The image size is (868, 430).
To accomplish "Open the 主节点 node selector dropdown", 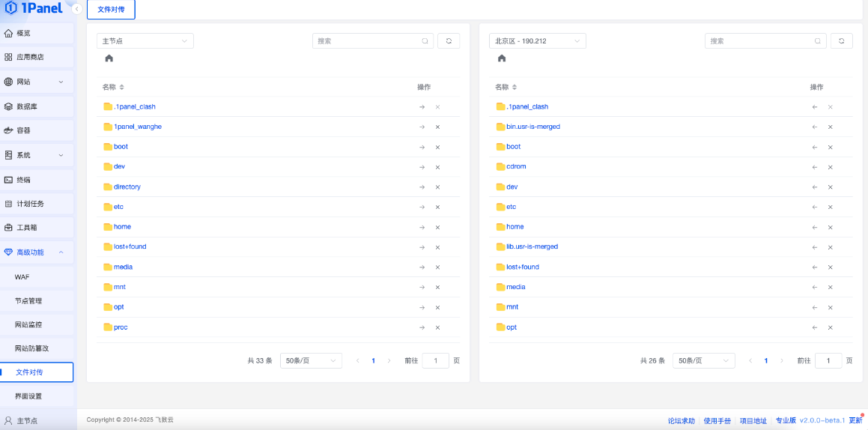I will click(x=145, y=41).
